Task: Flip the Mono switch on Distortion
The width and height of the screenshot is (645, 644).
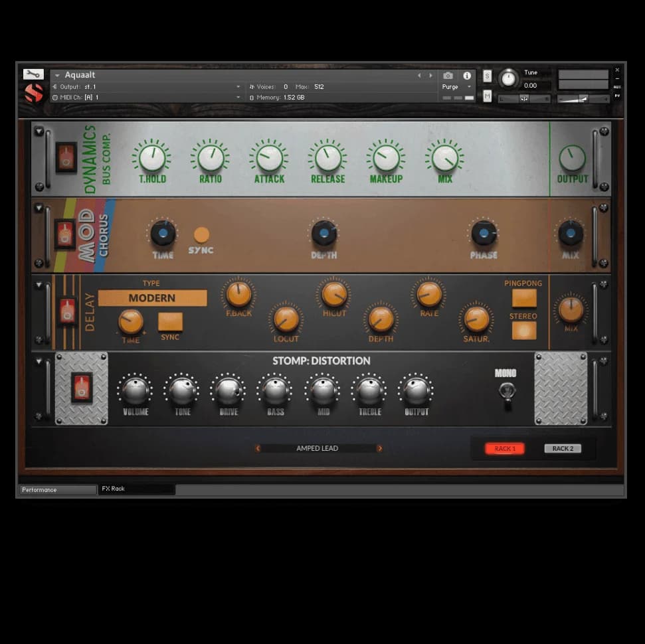Action: pos(506,392)
